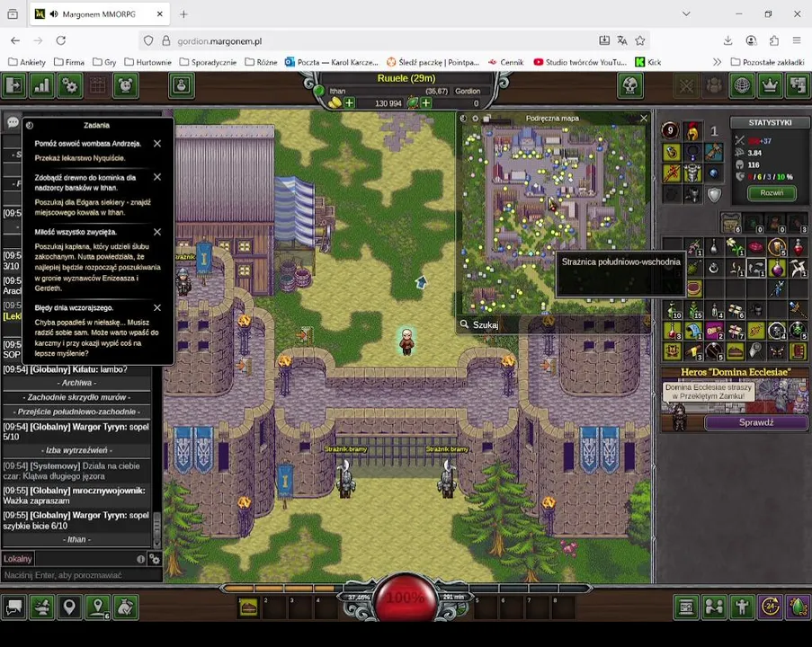Viewport: 812px width, 647px height.
Task: Click the STATYSTYKI header button
Action: coord(770,123)
